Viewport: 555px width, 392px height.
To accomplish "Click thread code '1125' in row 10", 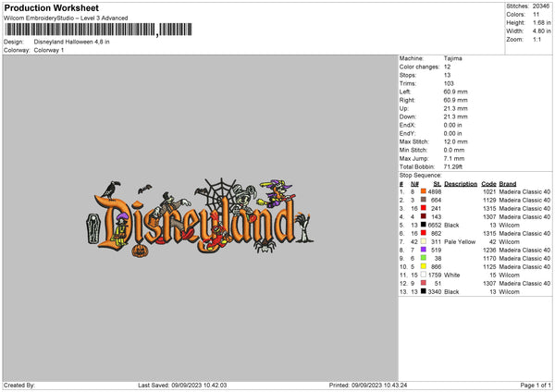I will pos(489,267).
